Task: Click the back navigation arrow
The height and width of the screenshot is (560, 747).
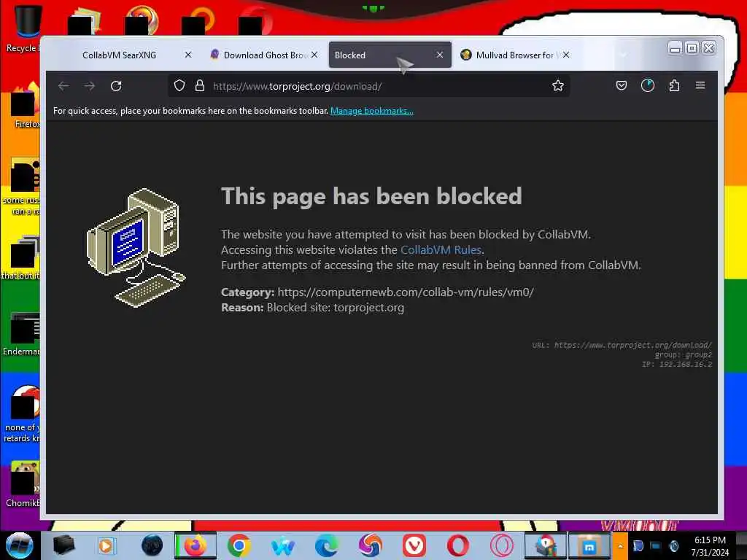Action: pos(63,86)
